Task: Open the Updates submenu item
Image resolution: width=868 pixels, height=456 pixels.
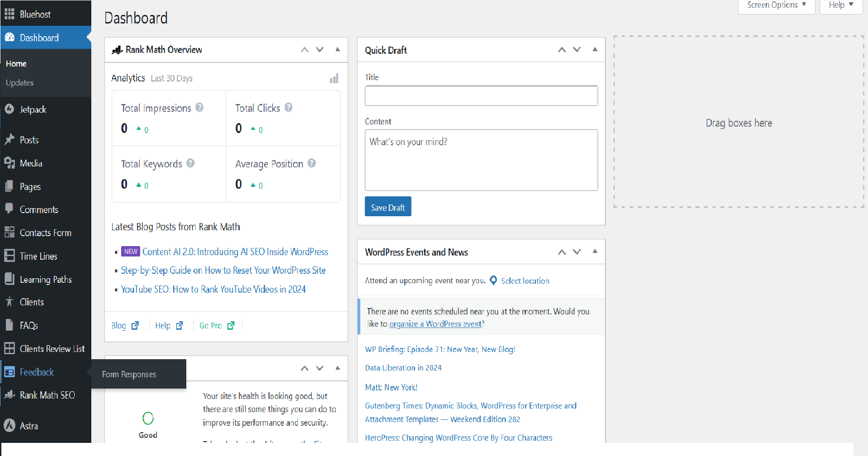Action: tap(20, 83)
